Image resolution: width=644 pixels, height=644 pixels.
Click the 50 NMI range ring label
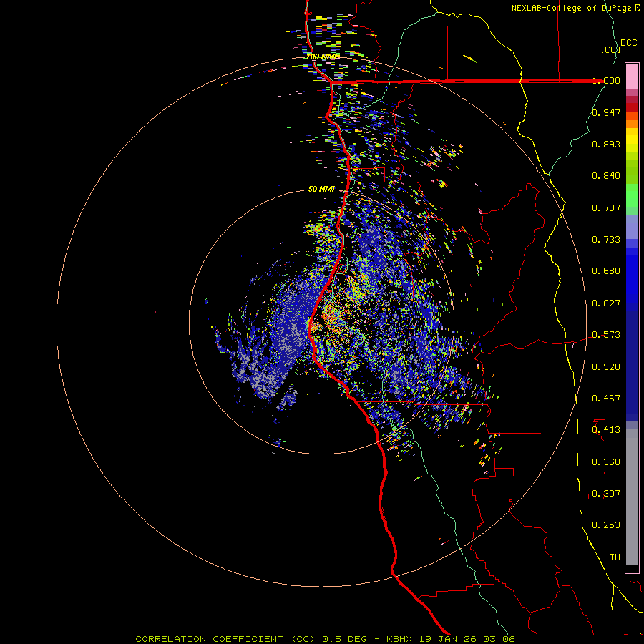321,190
